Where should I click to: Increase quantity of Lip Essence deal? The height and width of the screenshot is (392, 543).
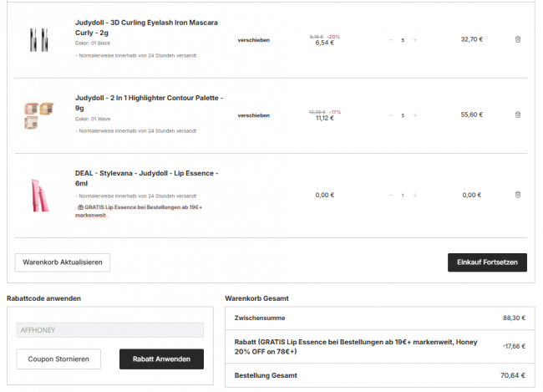pos(415,195)
